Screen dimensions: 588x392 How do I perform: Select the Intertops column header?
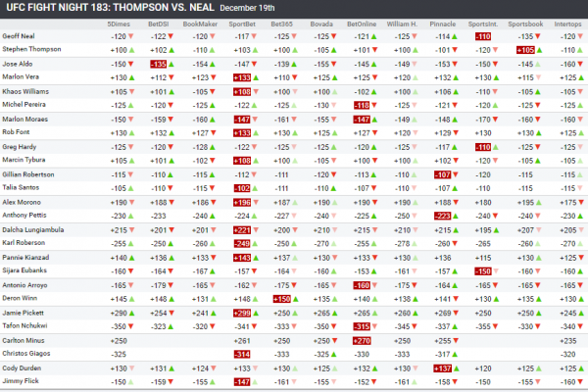coord(567,24)
